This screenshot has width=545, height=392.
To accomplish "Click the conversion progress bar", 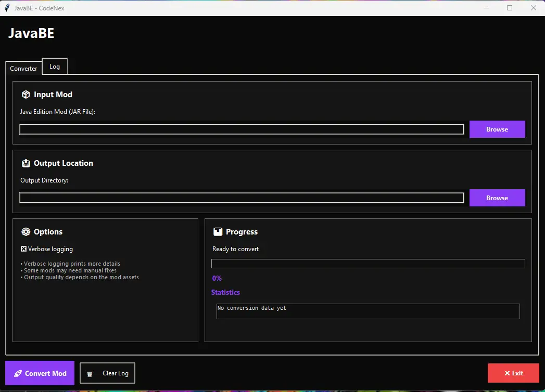I will click(367, 264).
